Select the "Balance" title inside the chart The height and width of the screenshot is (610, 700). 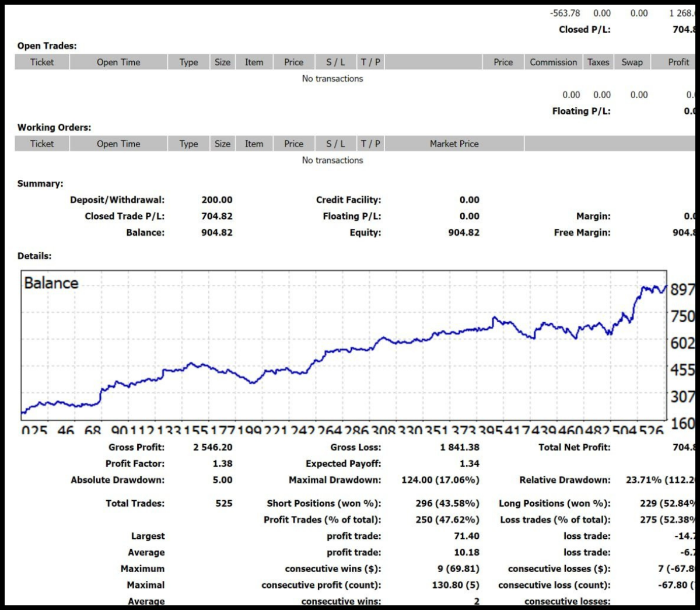(x=51, y=283)
